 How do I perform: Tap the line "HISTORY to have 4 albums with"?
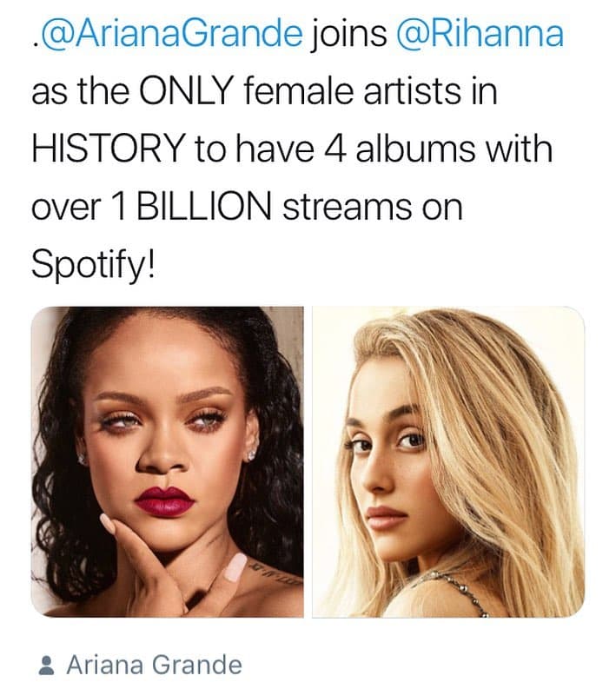coord(292,149)
